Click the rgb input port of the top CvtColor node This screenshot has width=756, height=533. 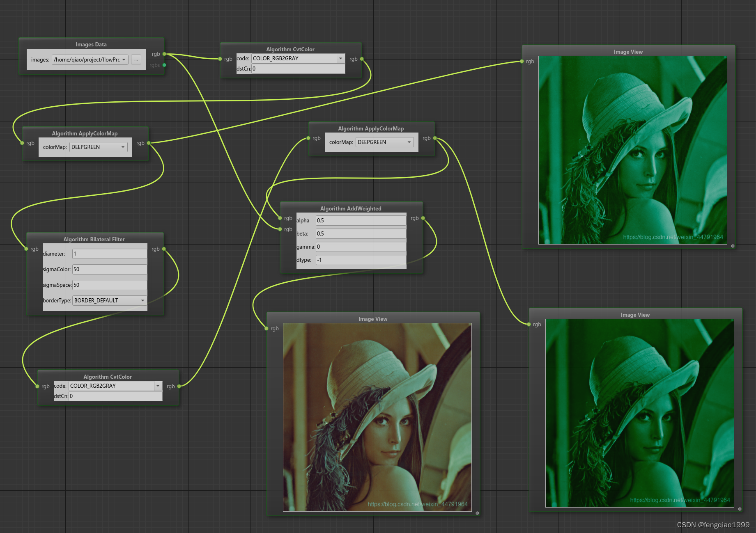pos(221,59)
